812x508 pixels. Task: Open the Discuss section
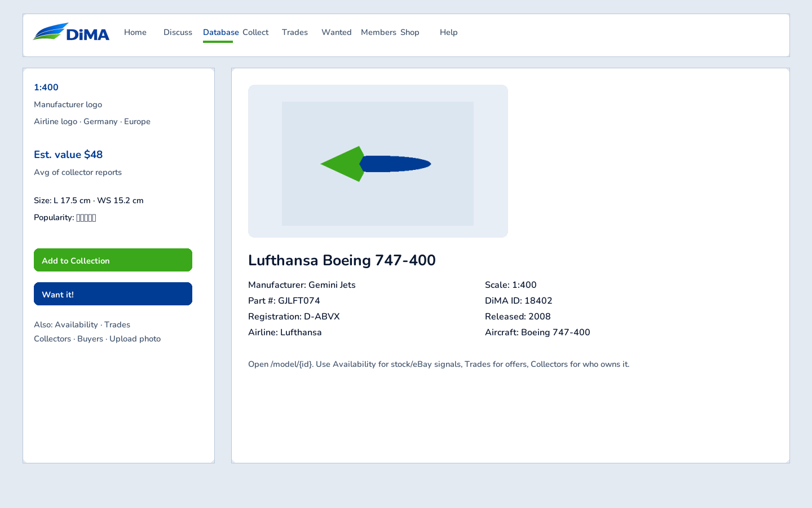click(x=178, y=32)
